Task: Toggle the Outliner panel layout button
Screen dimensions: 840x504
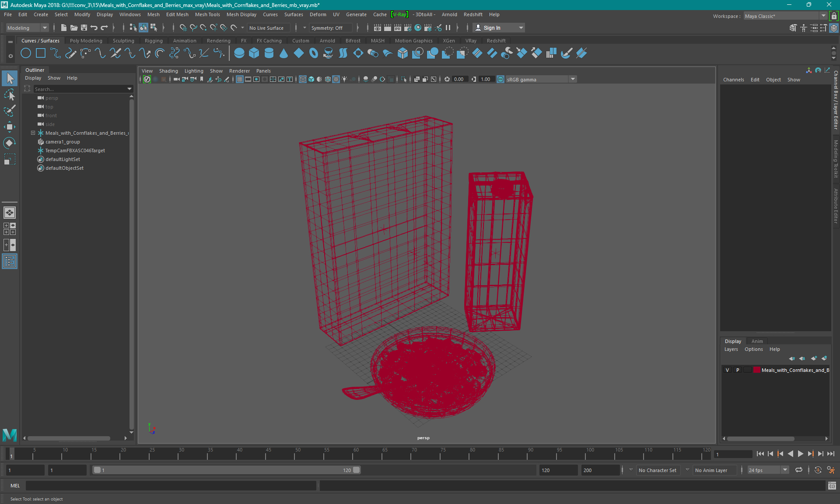Action: tap(10, 261)
